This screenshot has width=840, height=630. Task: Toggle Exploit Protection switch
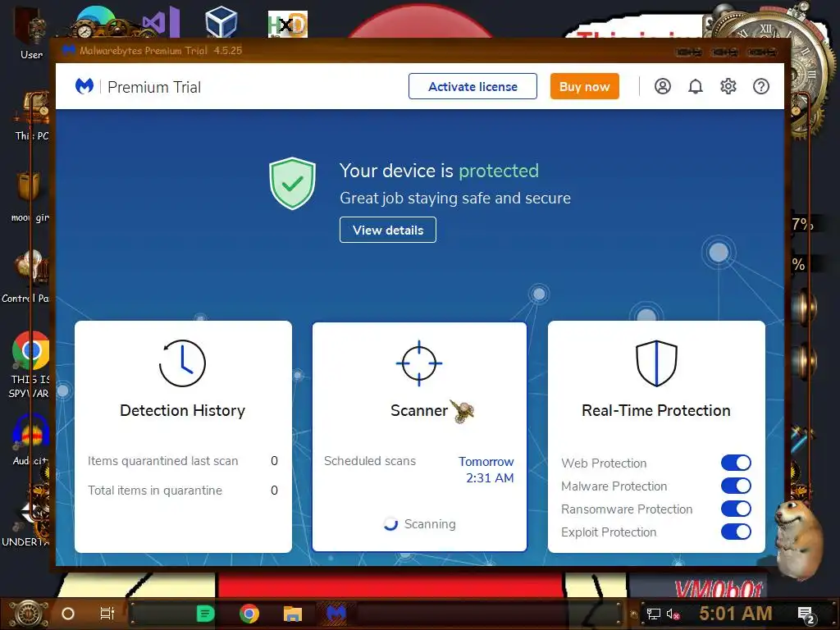[736, 532]
